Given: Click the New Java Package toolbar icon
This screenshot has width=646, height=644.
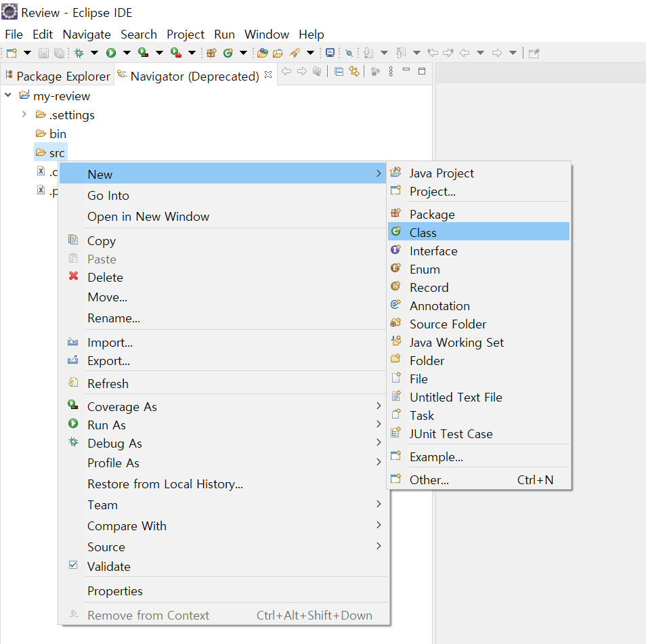Looking at the screenshot, I should [x=211, y=53].
